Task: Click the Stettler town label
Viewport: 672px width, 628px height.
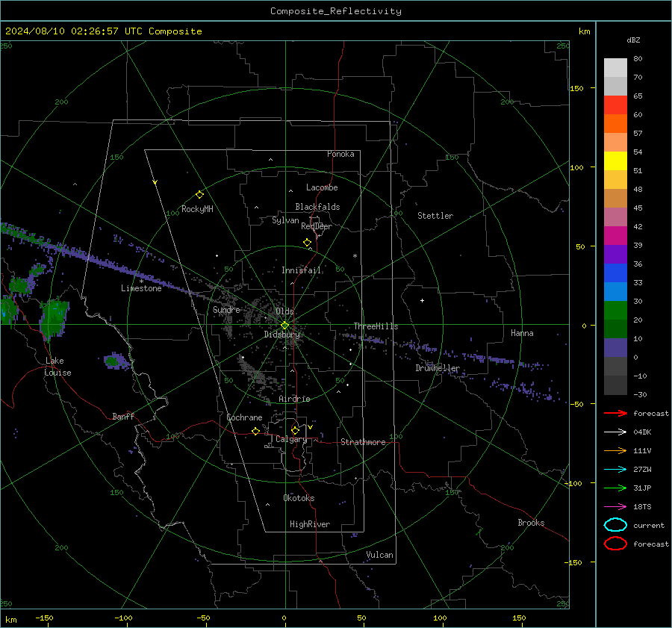Action: point(435,216)
